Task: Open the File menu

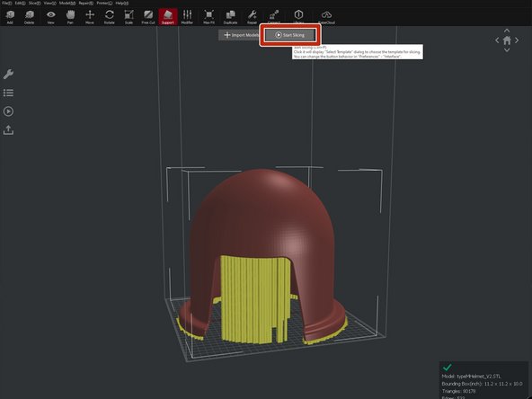Action: pos(7,3)
